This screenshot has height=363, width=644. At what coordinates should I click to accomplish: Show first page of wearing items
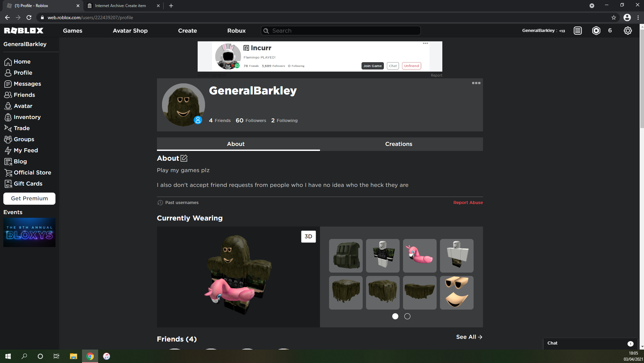coord(395,316)
